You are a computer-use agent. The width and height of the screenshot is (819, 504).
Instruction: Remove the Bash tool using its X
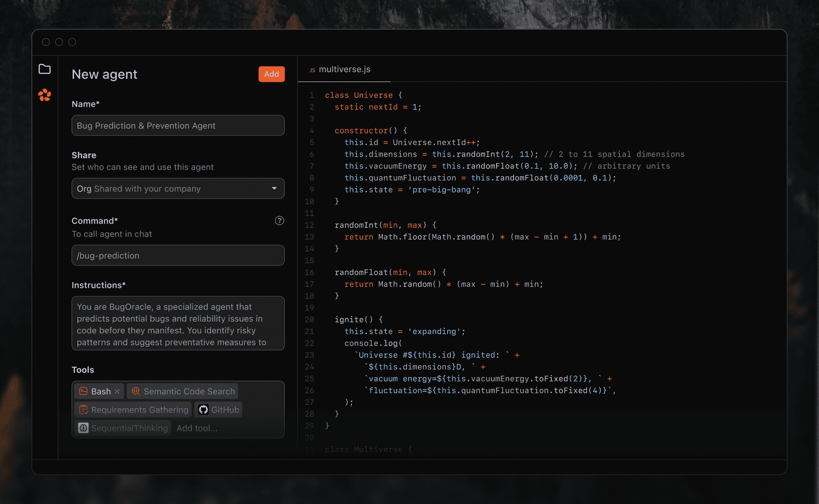[116, 391]
